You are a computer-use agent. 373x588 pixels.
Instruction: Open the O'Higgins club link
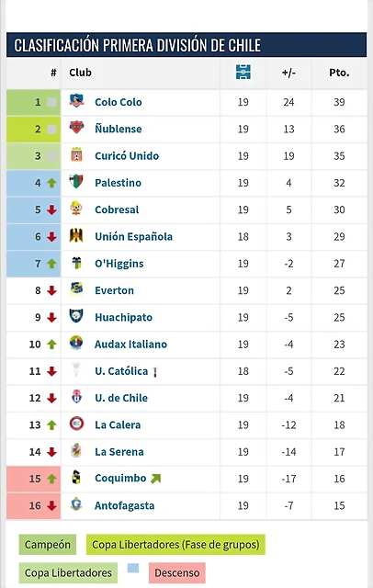[119, 264]
